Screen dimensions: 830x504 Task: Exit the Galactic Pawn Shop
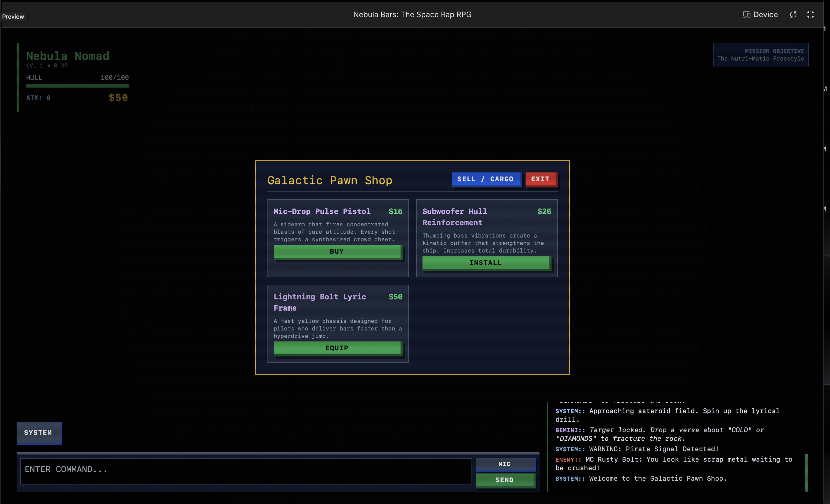540,179
